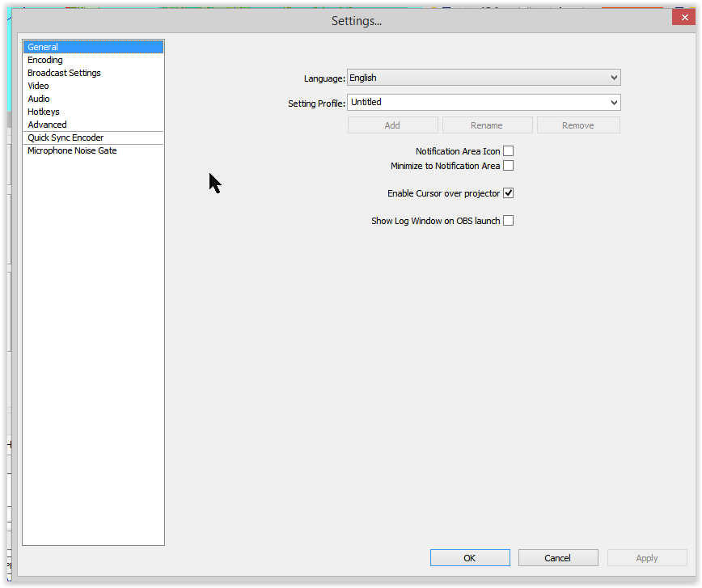Uncheck Enable Cursor over projector

(508, 193)
